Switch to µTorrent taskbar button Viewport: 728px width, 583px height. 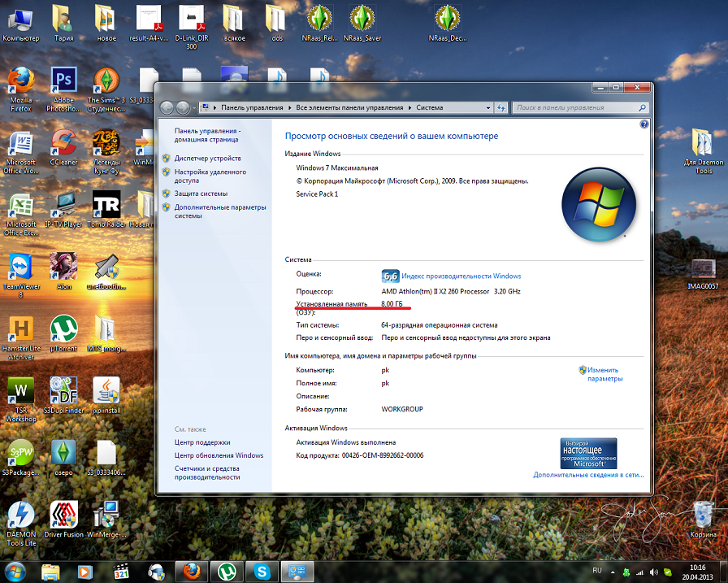pyautogui.click(x=227, y=572)
